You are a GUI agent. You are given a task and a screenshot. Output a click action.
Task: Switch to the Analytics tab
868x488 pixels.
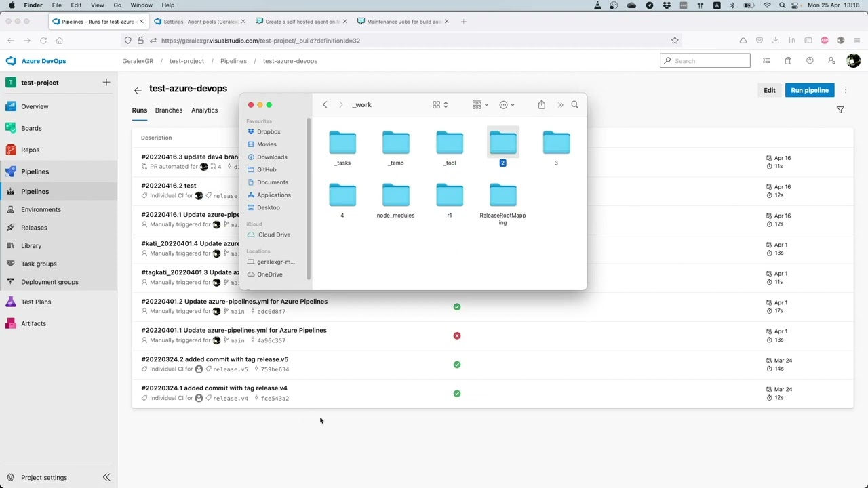204,110
